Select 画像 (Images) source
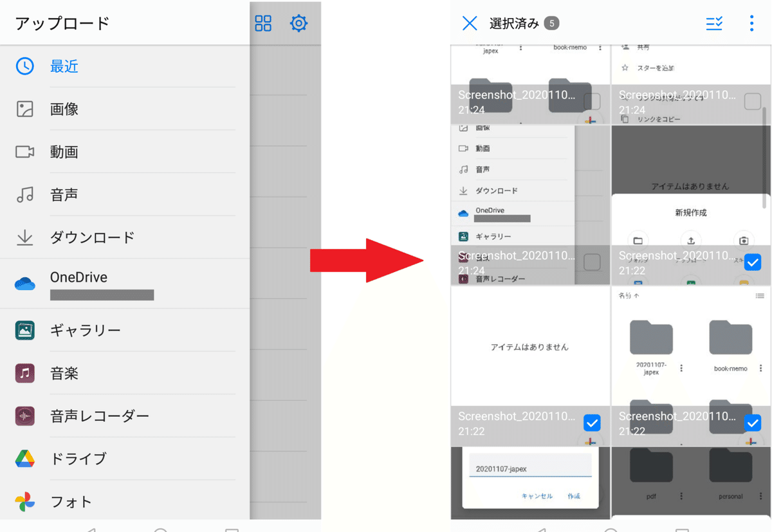The height and width of the screenshot is (532, 772). (125, 109)
